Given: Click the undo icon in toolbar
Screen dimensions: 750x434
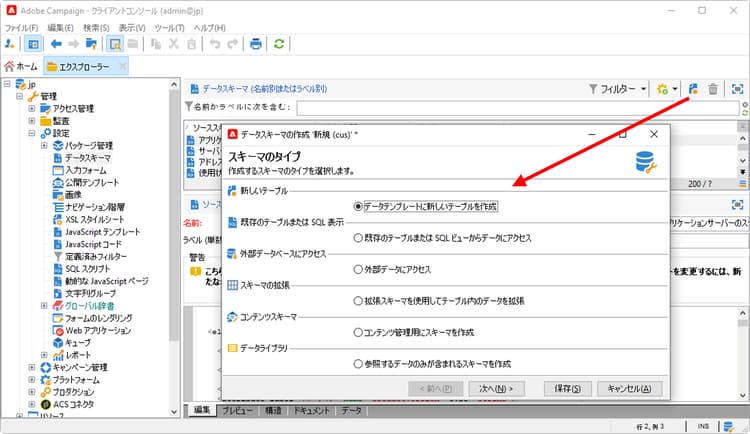Looking at the screenshot, I should pos(215,44).
